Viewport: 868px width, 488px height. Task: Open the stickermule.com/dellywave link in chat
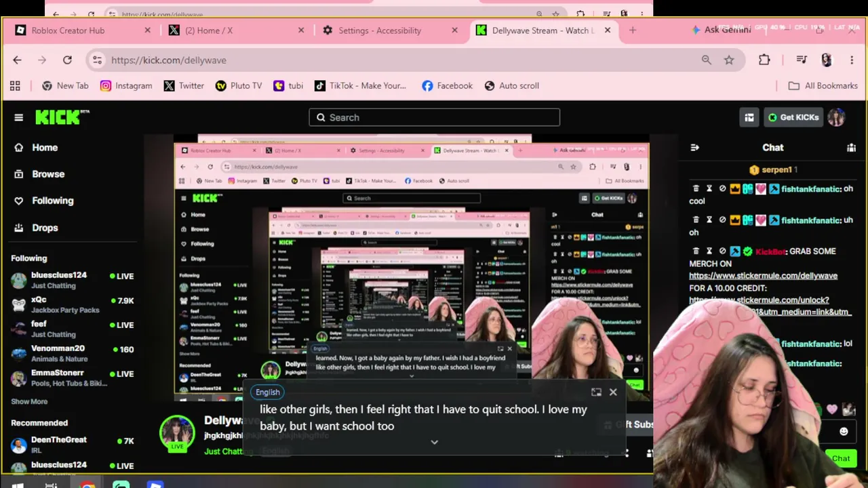tap(763, 276)
